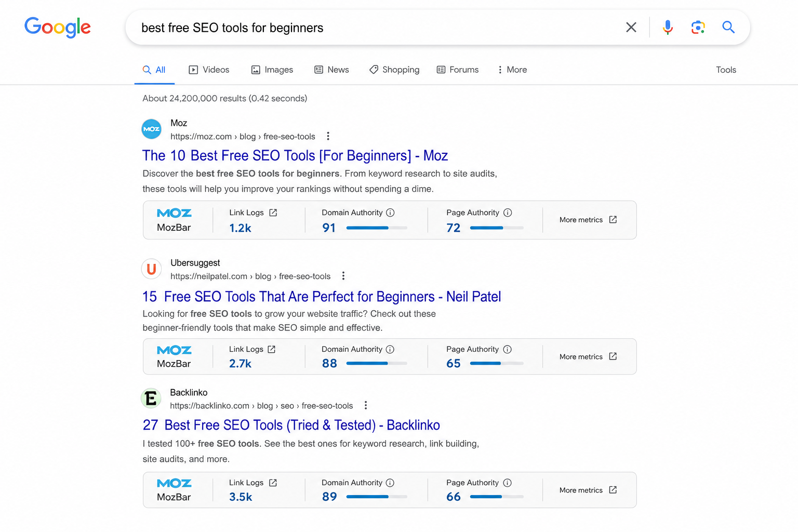Switch to the News tab

point(331,70)
